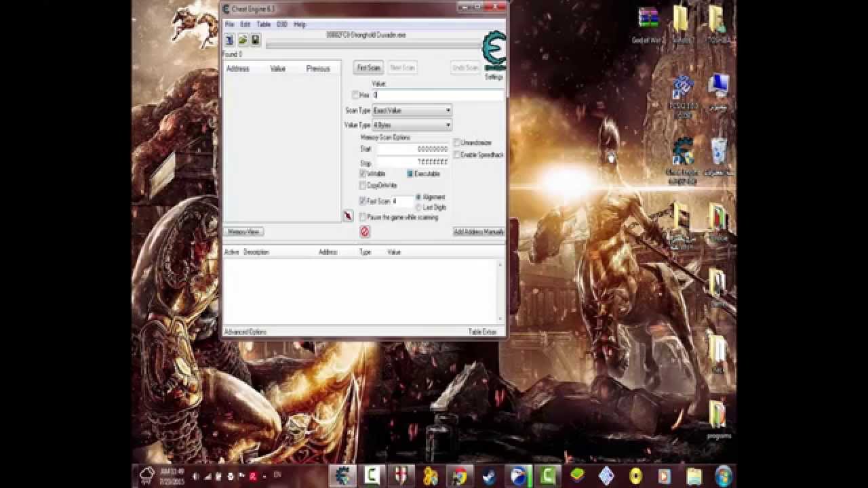Open the Computer desktop icon
Viewport: 868px width, 488px height.
coord(718,91)
